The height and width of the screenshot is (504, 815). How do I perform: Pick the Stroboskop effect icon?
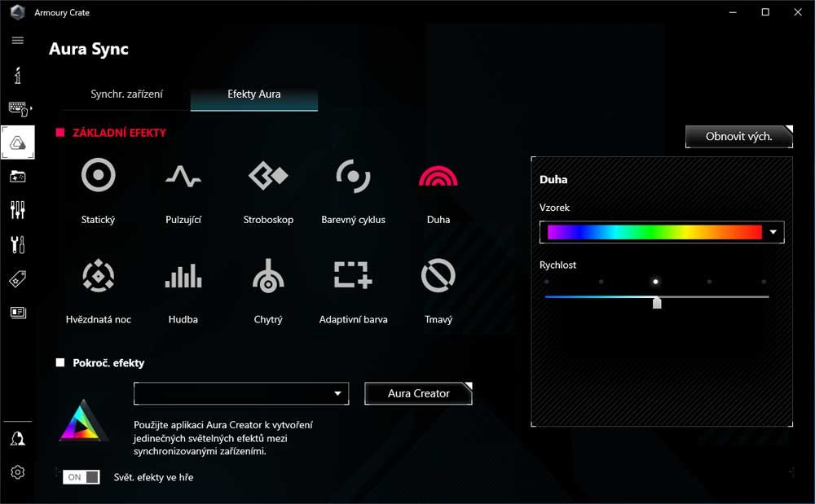point(268,176)
